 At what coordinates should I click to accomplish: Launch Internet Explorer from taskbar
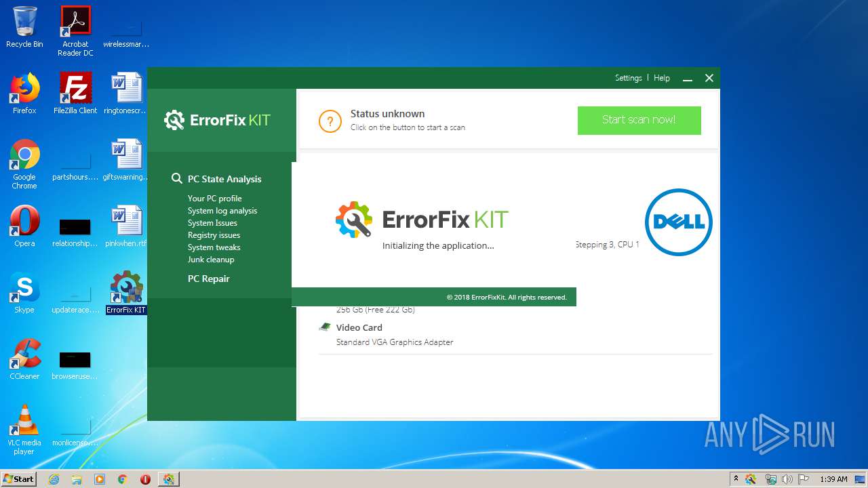(54, 479)
